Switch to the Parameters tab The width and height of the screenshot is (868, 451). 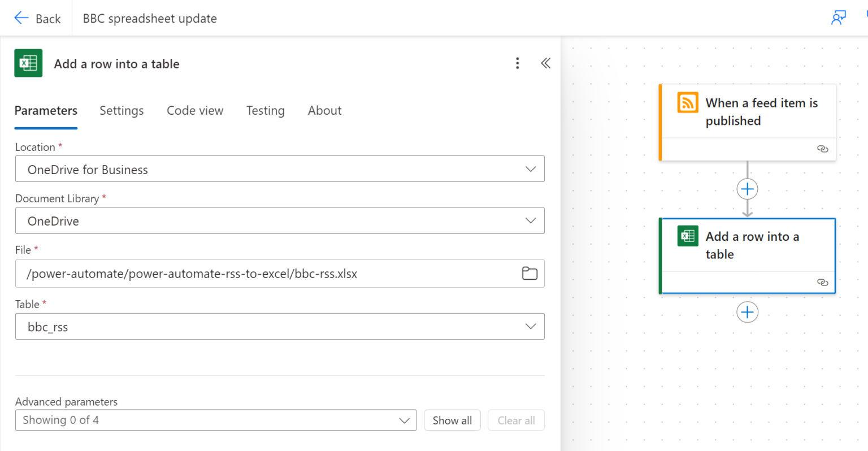[46, 111]
